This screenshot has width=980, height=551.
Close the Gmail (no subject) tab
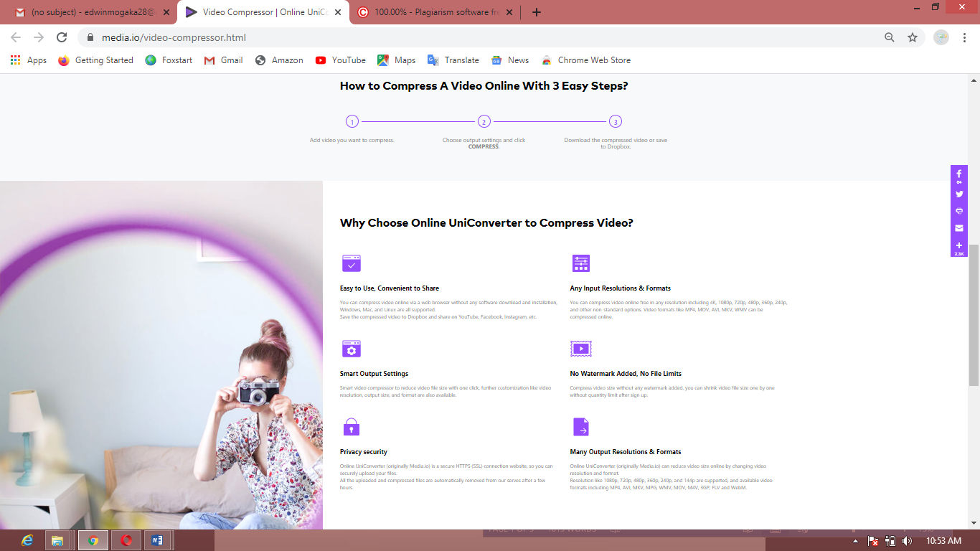point(166,12)
